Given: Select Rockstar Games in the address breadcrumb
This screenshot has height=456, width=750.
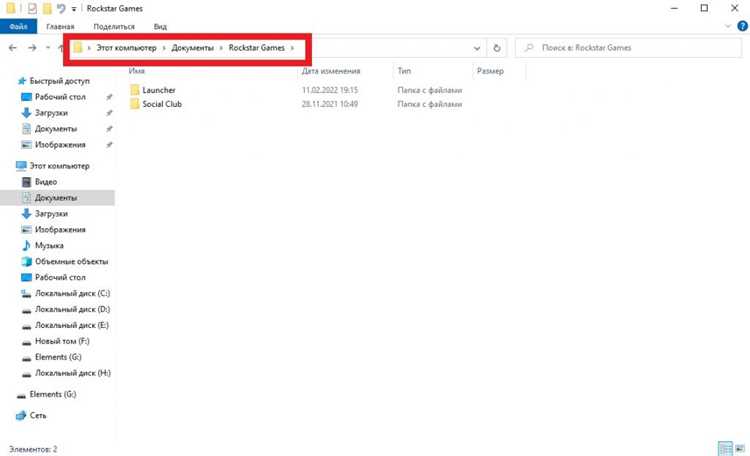Looking at the screenshot, I should (x=256, y=48).
